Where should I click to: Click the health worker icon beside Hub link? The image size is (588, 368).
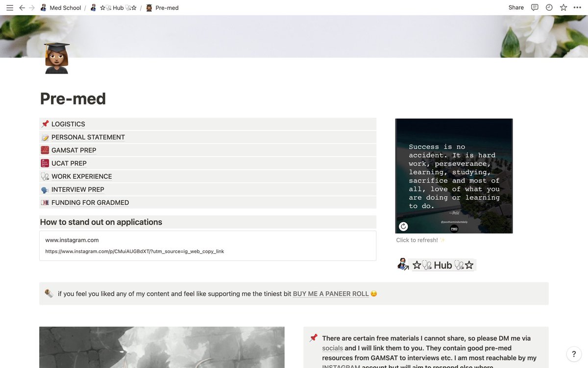coord(403,265)
